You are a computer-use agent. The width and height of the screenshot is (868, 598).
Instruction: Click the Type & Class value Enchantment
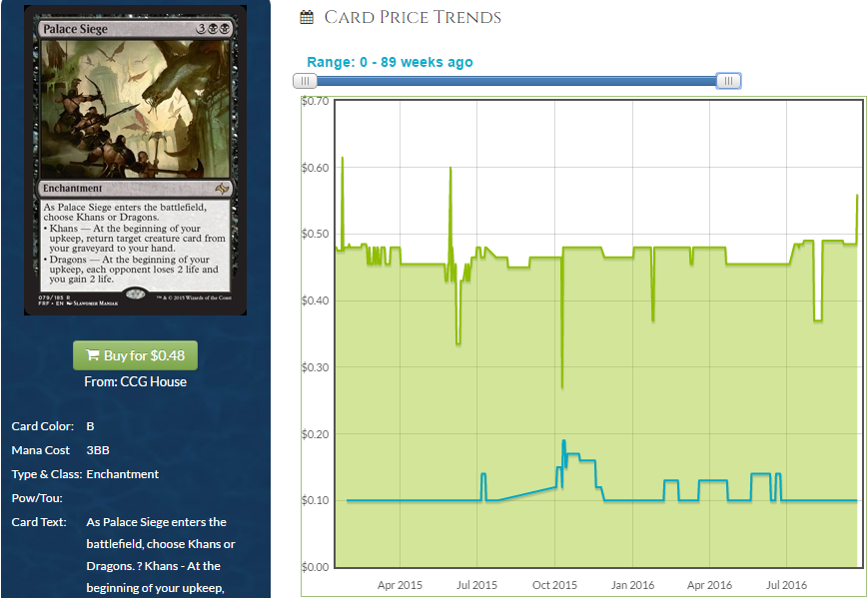tap(122, 474)
